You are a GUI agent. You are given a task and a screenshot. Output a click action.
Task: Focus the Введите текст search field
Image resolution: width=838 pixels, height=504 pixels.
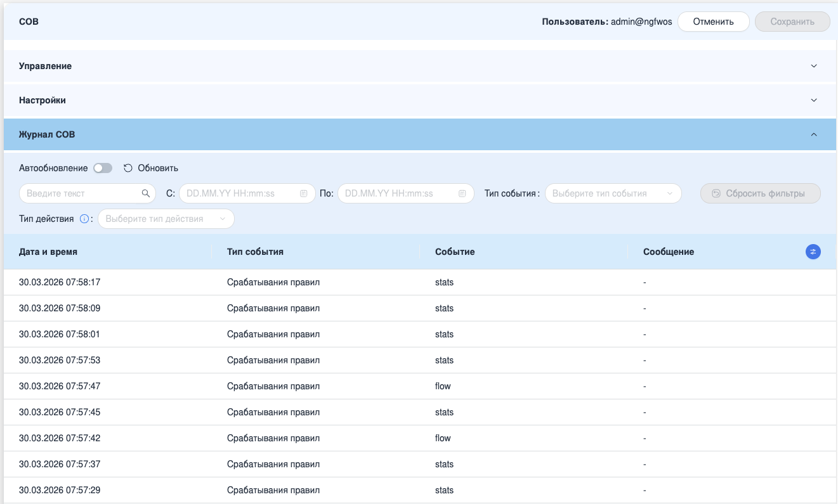88,193
